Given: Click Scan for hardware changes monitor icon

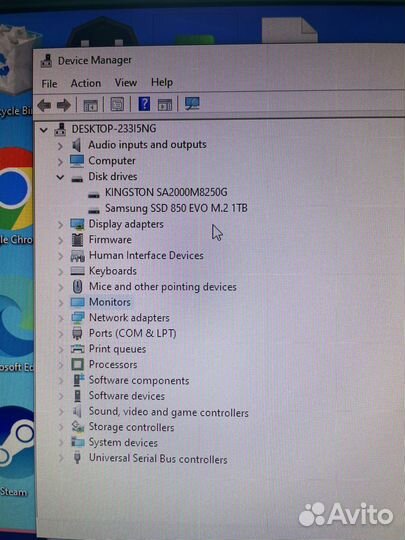Looking at the screenshot, I should click(x=192, y=103).
